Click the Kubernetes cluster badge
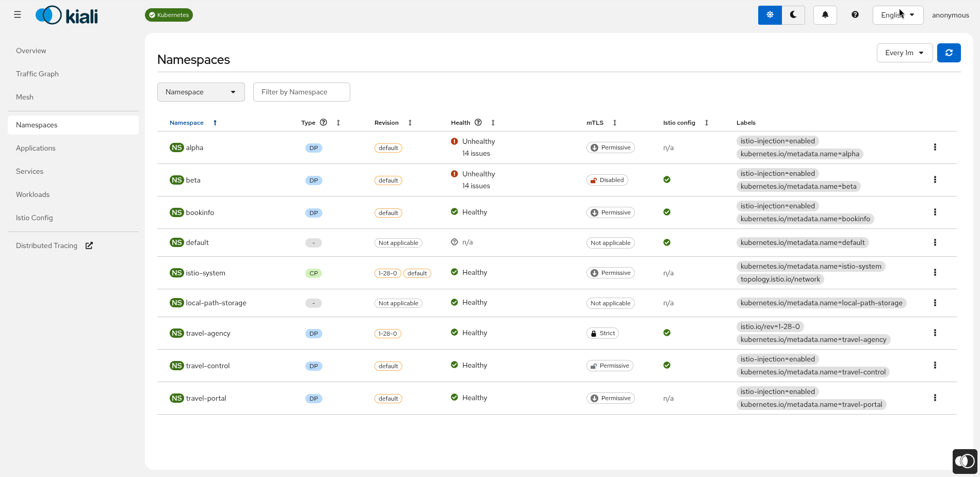Screen dimensions: 980x477 (x=169, y=15)
